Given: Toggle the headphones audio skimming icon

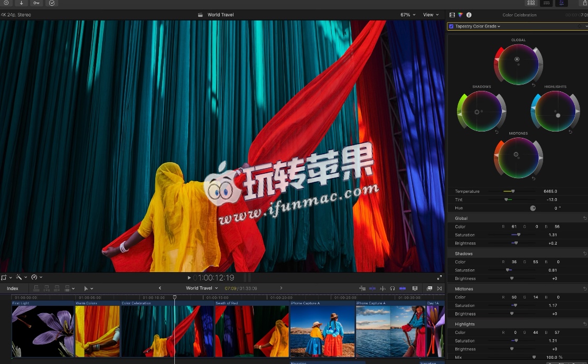Looking at the screenshot, I should (392, 288).
